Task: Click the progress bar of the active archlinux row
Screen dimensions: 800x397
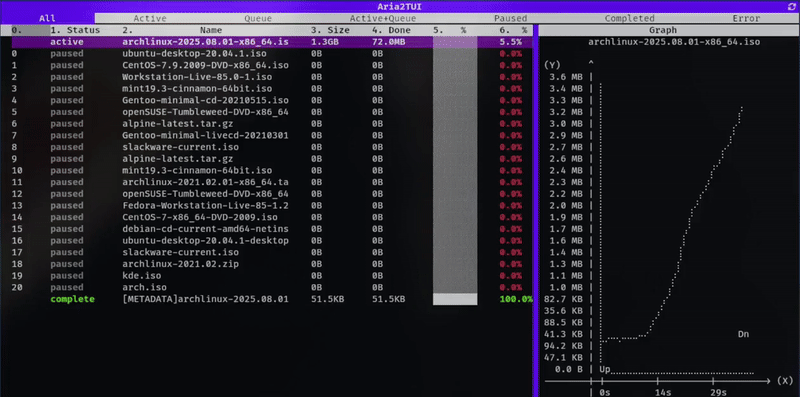Action: (x=455, y=42)
